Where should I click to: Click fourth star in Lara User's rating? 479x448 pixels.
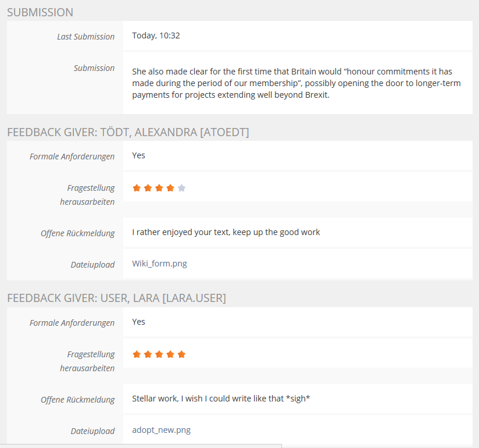(x=170, y=354)
